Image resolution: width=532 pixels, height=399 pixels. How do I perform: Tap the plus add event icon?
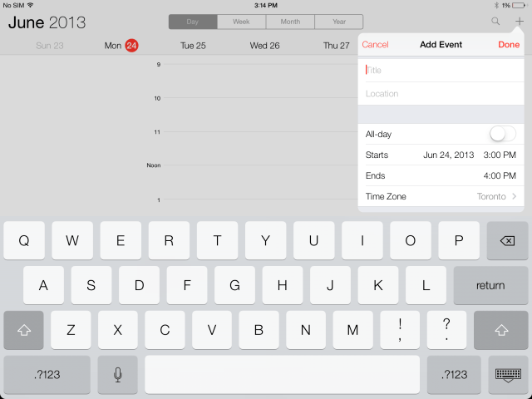pos(520,22)
